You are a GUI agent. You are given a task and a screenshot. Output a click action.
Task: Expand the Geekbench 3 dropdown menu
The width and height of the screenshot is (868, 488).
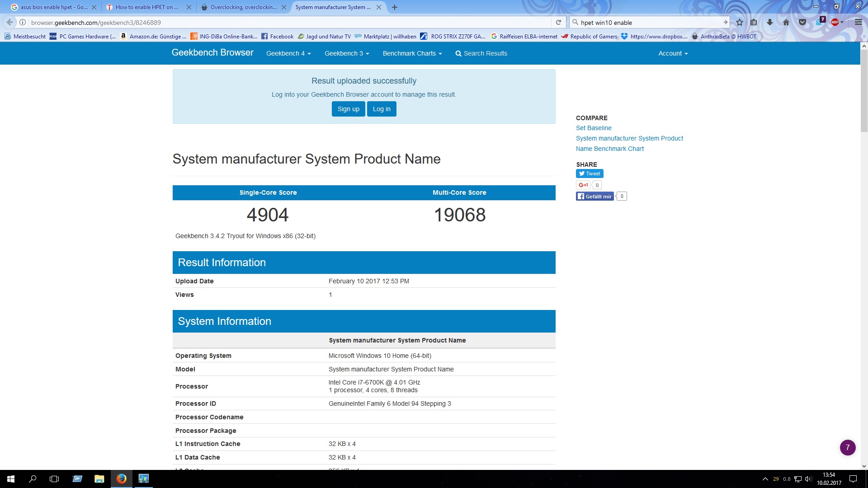347,53
